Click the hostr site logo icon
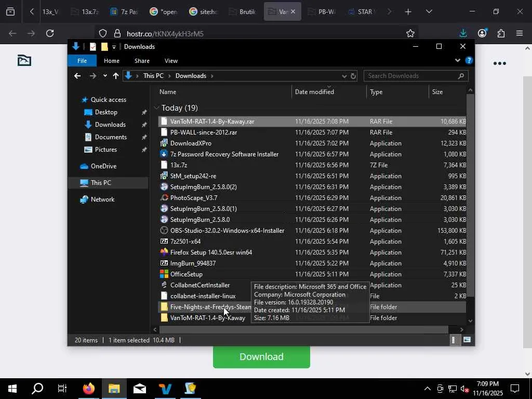The height and width of the screenshot is (399, 532). pos(24,60)
